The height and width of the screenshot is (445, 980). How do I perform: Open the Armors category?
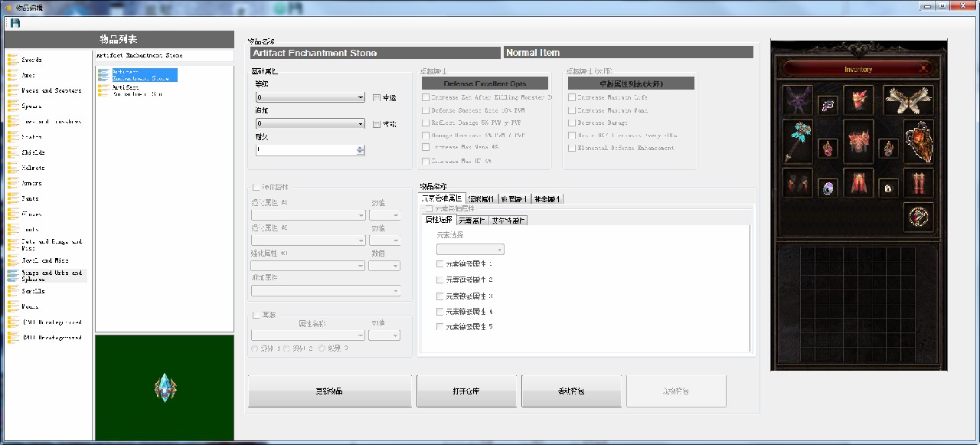32,183
